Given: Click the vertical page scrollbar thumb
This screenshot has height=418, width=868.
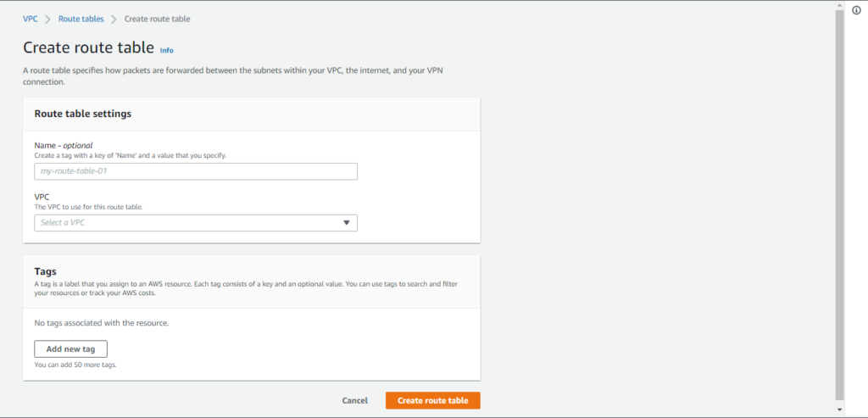Looking at the screenshot, I should point(840,205).
